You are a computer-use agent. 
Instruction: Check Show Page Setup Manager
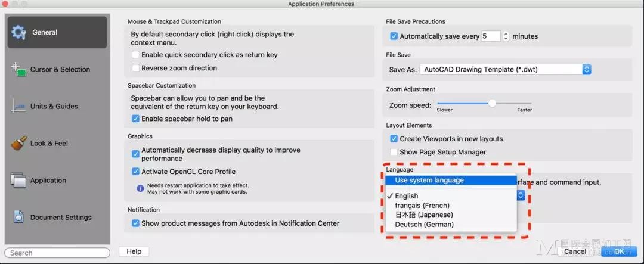click(394, 152)
